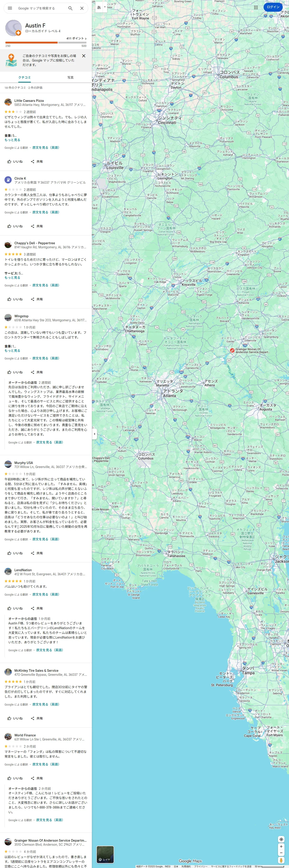This screenshot has height=868, width=289.
Task: Switch to the 写真 tab
Action: pos(70,78)
